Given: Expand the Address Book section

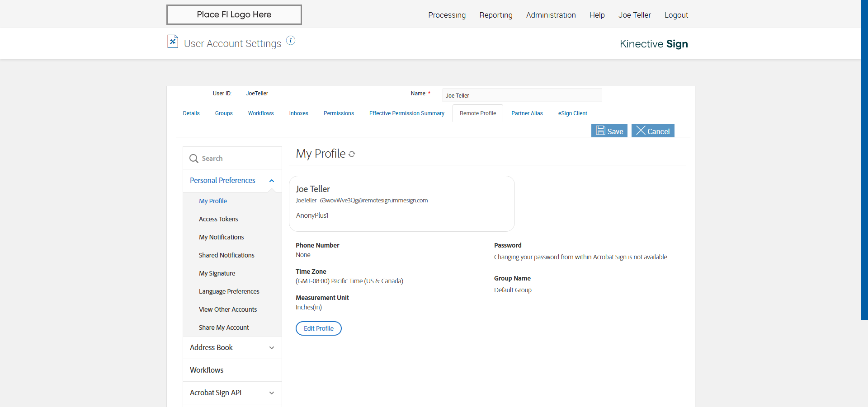Looking at the screenshot, I should (272, 348).
